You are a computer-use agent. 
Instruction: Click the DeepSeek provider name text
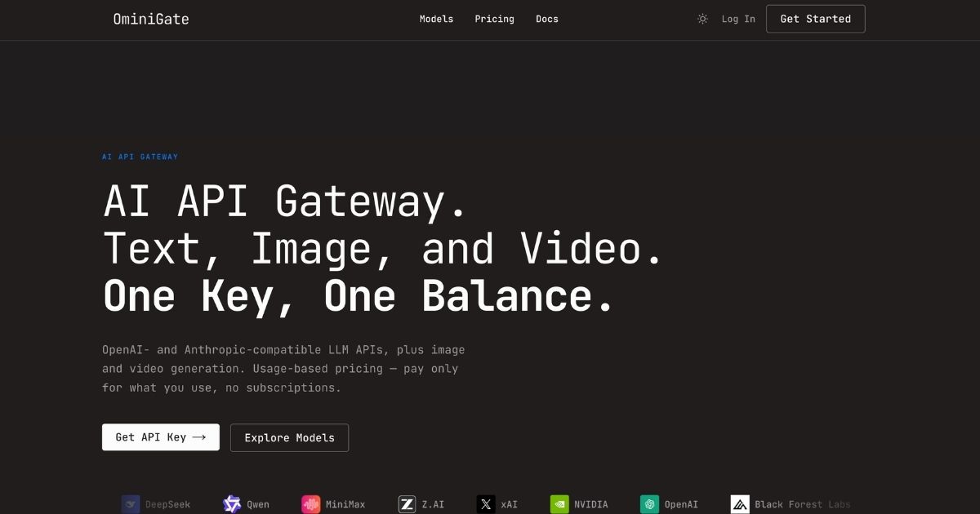click(167, 504)
